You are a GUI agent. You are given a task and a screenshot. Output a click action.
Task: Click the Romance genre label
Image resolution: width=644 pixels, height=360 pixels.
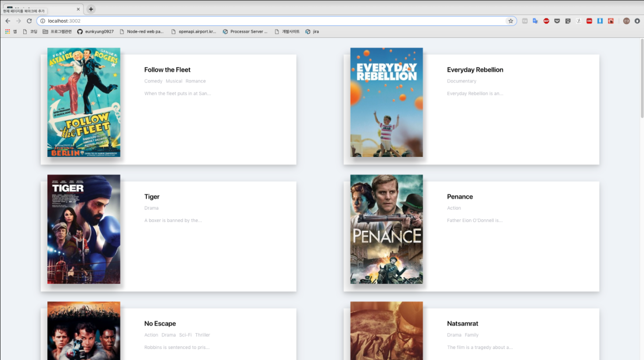pyautogui.click(x=195, y=81)
